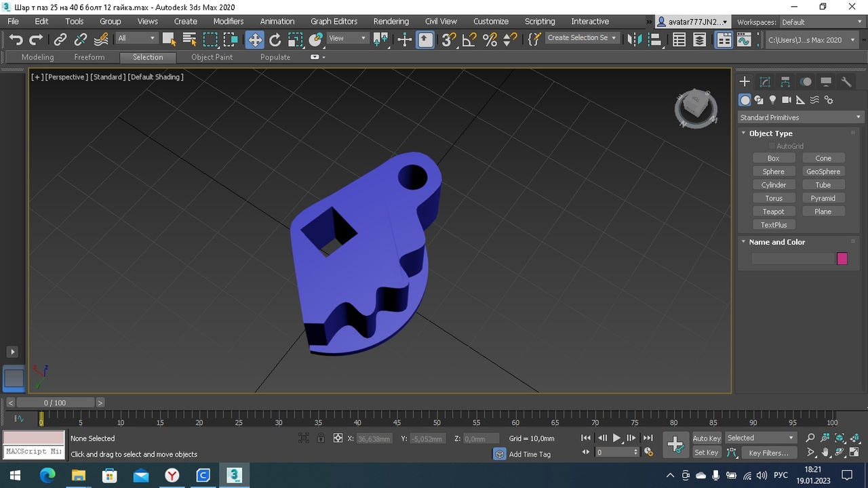This screenshot has height=488, width=868.
Task: Open the selection filter All dropdown
Action: [136, 38]
